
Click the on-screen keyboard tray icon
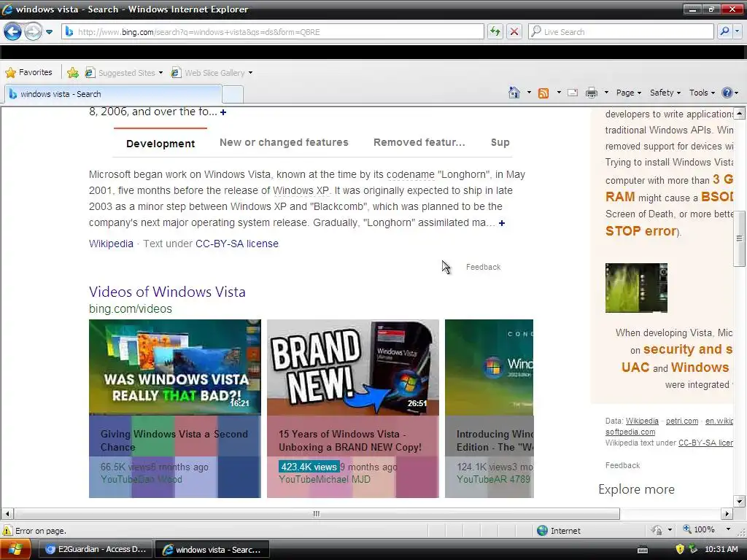pos(643,550)
